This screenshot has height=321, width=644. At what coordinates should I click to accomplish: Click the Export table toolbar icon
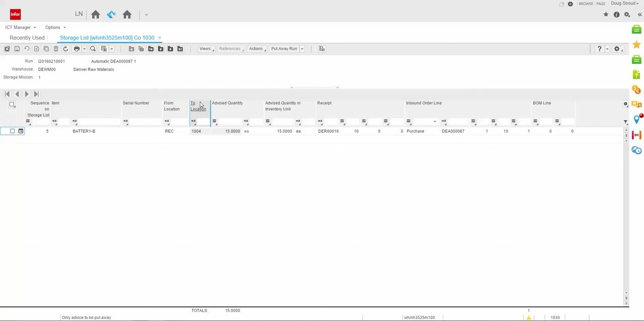point(104,49)
